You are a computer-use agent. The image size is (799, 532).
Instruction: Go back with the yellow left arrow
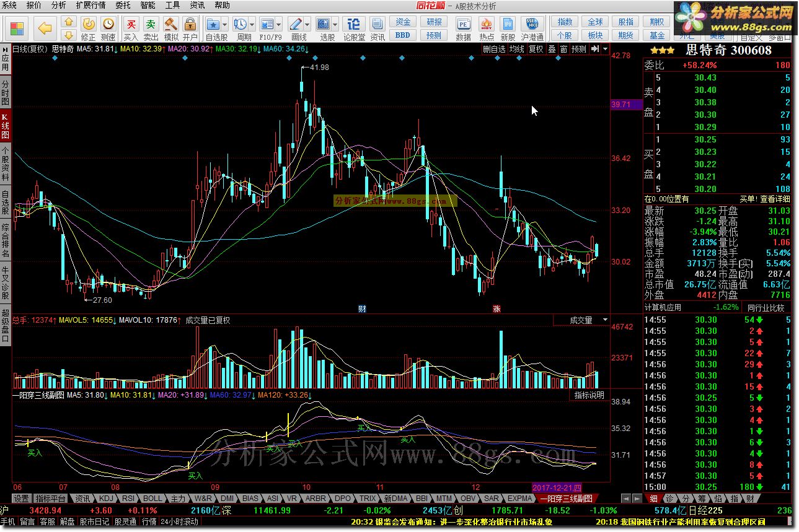click(45, 28)
